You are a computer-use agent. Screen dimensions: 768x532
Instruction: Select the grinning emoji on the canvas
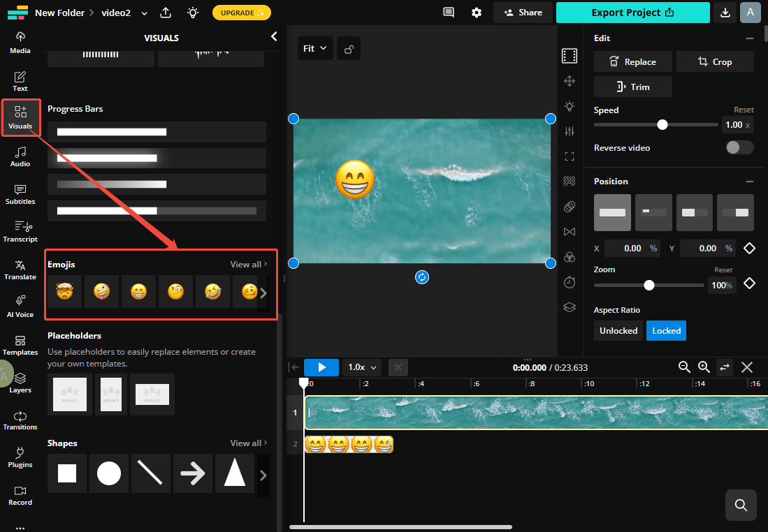coord(355,179)
